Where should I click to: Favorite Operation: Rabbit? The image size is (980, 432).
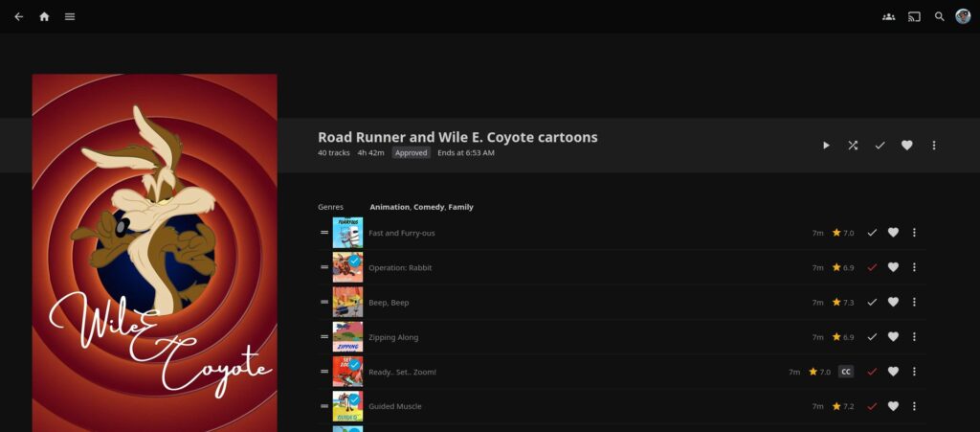893,267
